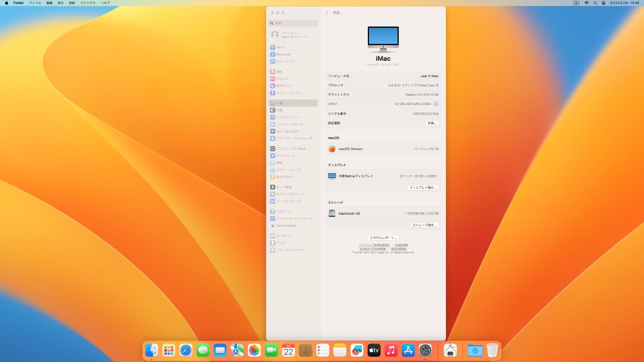Click the コンピュータ名 value user の iMac
The width and height of the screenshot is (644, 362).
pyautogui.click(x=429, y=76)
